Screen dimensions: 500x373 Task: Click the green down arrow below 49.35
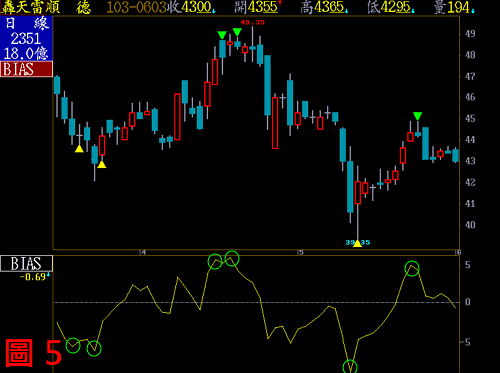[x=237, y=32]
